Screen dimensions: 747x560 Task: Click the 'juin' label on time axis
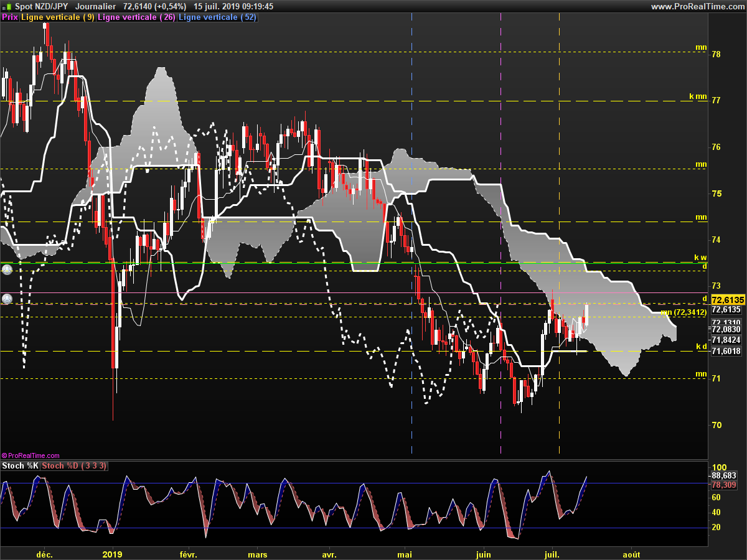(x=483, y=554)
